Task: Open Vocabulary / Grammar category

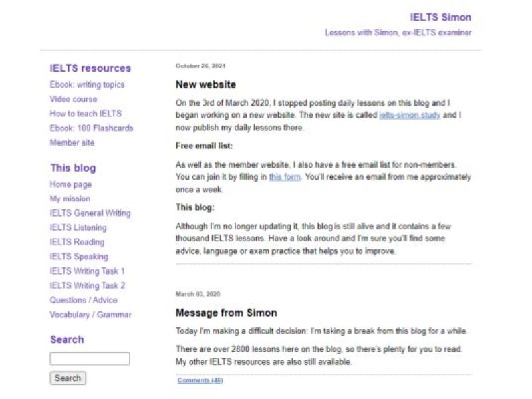Action: click(x=90, y=315)
